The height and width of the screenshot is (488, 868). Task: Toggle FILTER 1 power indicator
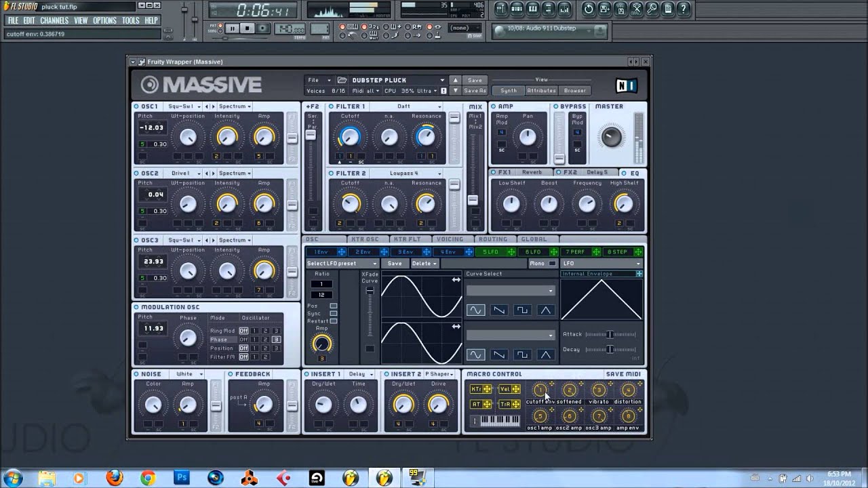click(332, 106)
